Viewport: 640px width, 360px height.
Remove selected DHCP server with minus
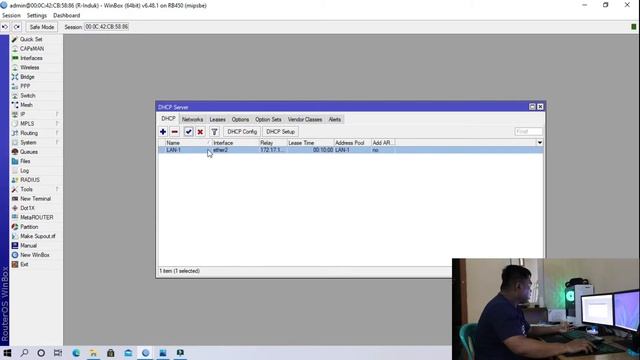175,132
